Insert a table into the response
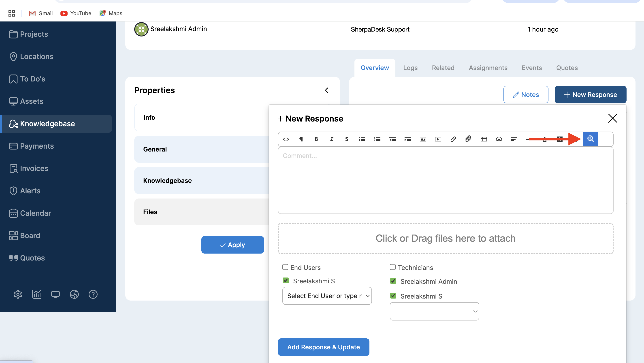 click(484, 139)
